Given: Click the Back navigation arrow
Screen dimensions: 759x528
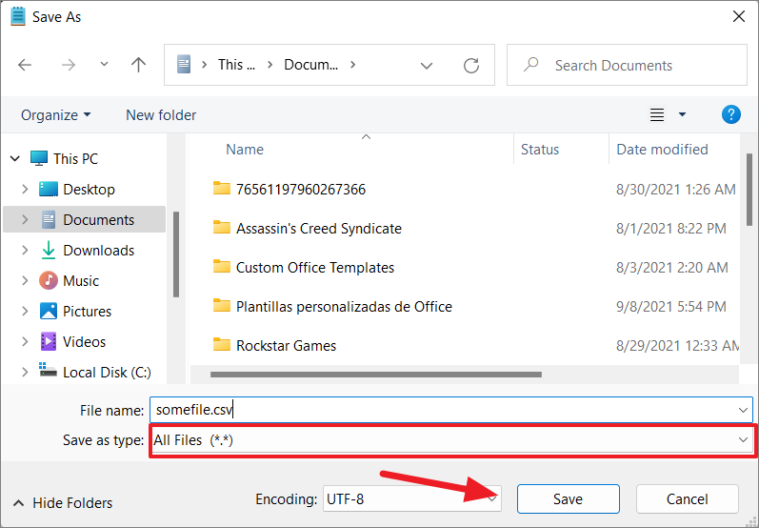Looking at the screenshot, I should [25, 65].
